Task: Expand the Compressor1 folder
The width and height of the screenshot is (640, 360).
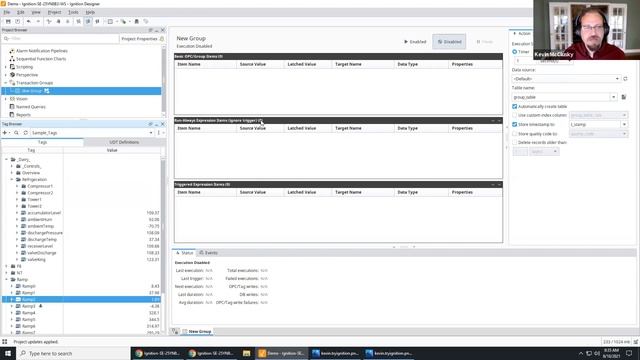Action: pos(17,186)
